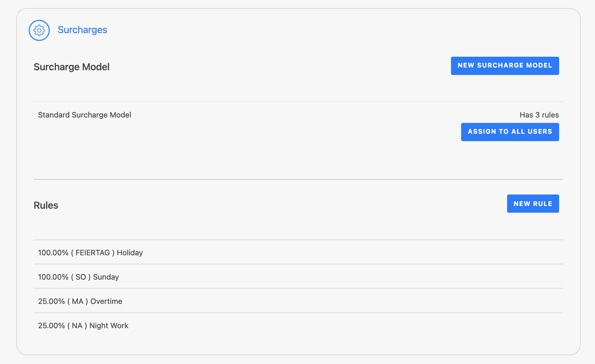Click the 'Has 3 rules' label
Screen dimensions: 595x364
click(x=539, y=115)
